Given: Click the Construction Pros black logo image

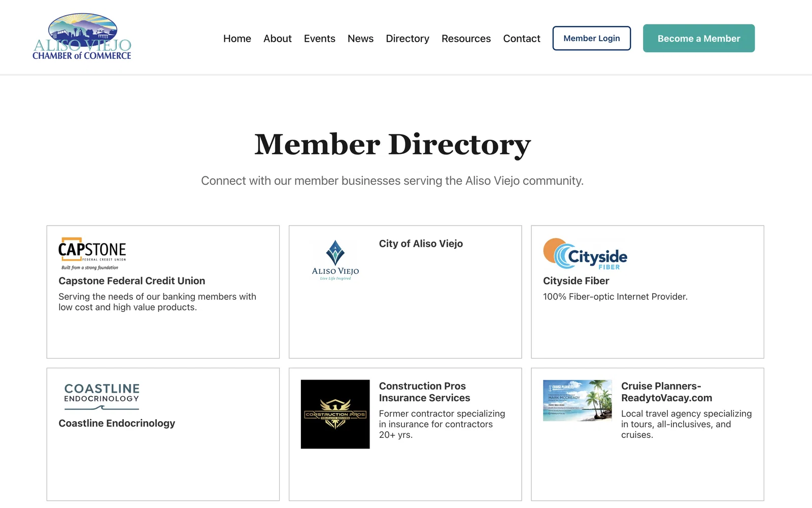Looking at the screenshot, I should (x=335, y=414).
